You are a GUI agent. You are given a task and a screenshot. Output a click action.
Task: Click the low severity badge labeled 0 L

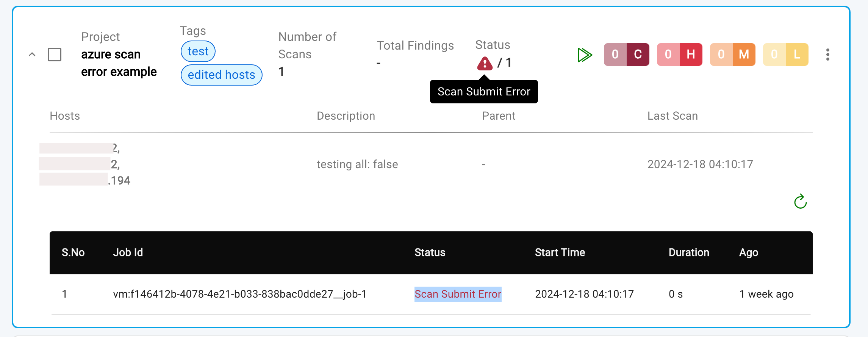coord(785,55)
